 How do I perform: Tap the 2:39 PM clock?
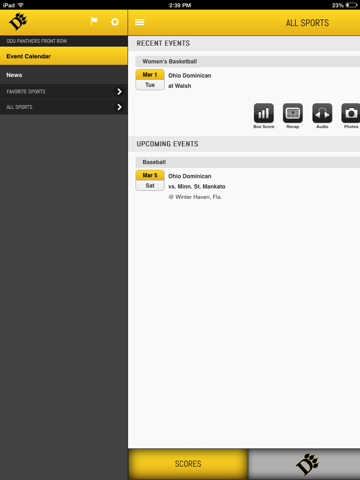tap(180, 5)
